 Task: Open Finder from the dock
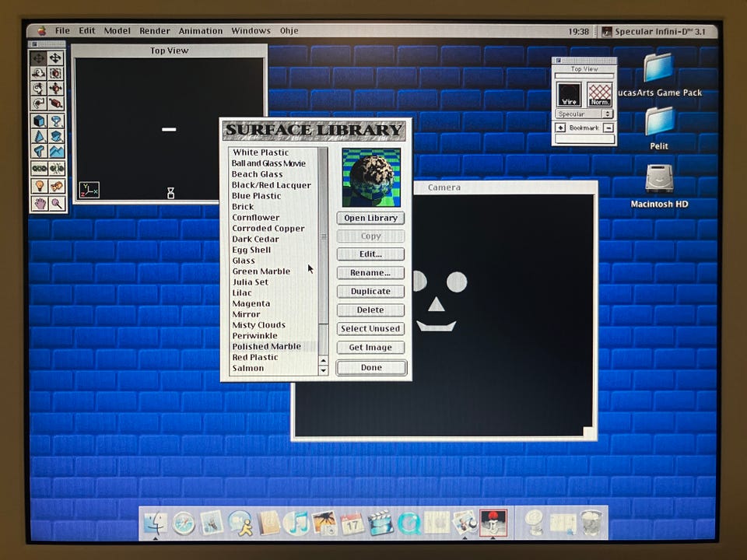(156, 523)
